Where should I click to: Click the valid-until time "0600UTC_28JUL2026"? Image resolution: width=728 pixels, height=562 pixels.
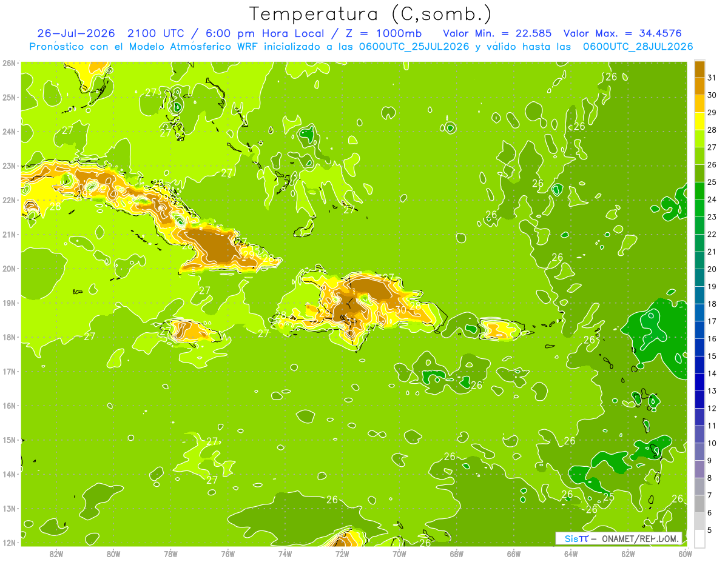click(638, 47)
